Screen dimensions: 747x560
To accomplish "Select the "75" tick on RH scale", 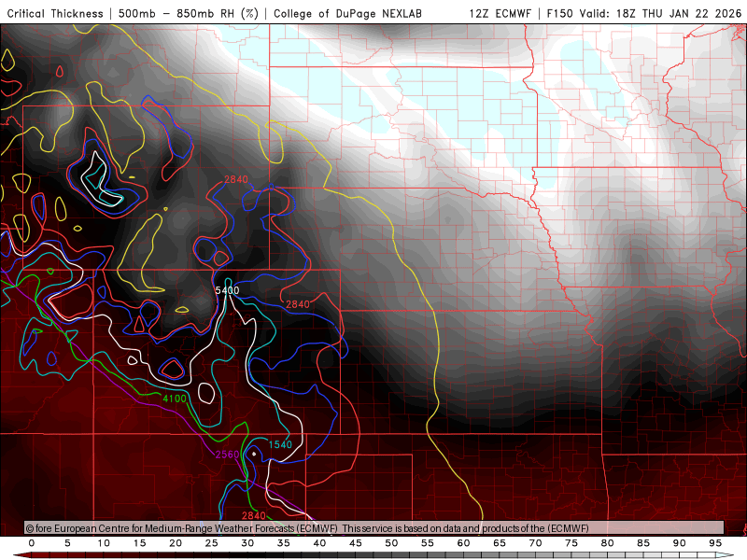I will coord(571,543).
